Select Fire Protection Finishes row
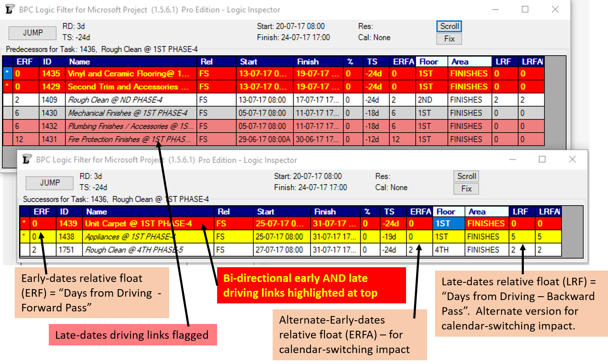 [x=273, y=139]
